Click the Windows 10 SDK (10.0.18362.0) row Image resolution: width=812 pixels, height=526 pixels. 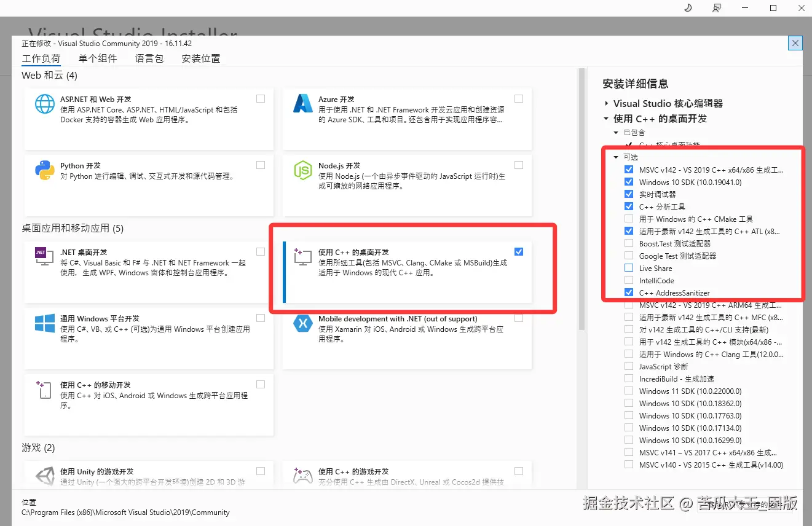click(x=690, y=403)
